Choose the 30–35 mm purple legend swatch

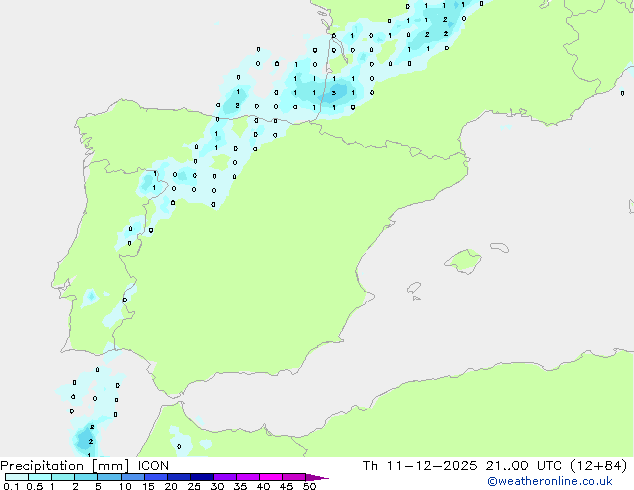click(224, 477)
